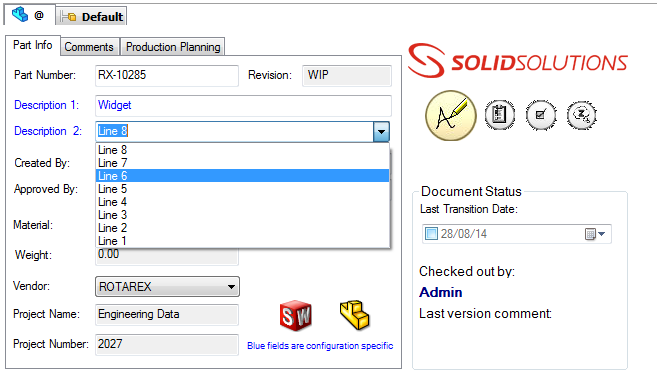Click the Weight field showing 0.00
This screenshot has width=661, height=380.
pyautogui.click(x=167, y=256)
